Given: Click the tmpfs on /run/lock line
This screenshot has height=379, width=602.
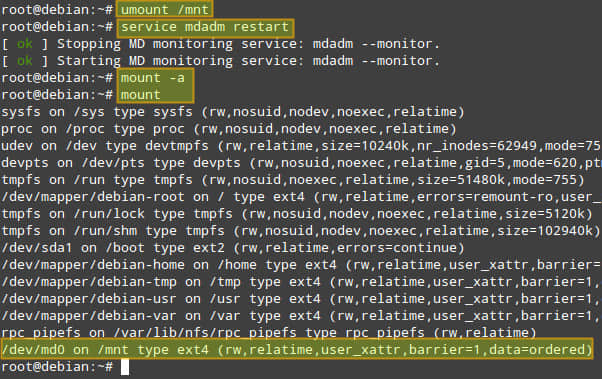Looking at the screenshot, I should pyautogui.click(x=297, y=214).
